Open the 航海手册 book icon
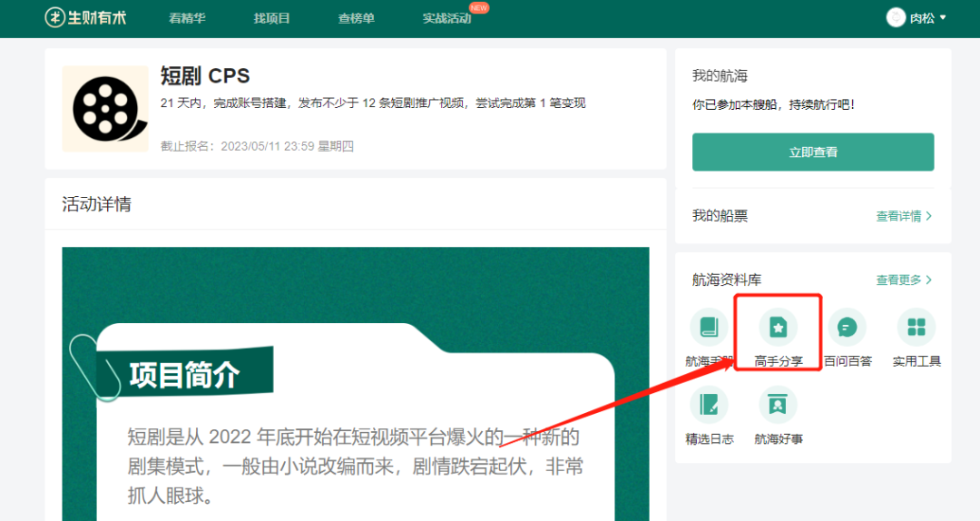The height and width of the screenshot is (521, 980). click(x=709, y=327)
